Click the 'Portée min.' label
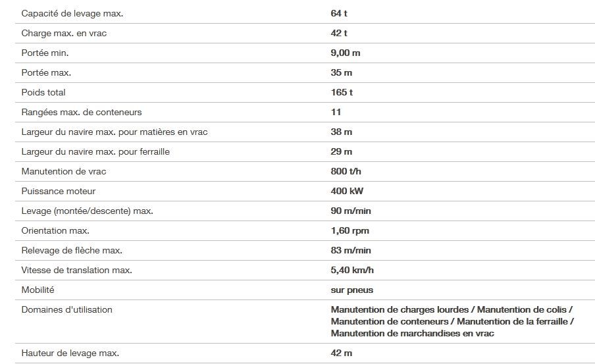 click(x=45, y=53)
